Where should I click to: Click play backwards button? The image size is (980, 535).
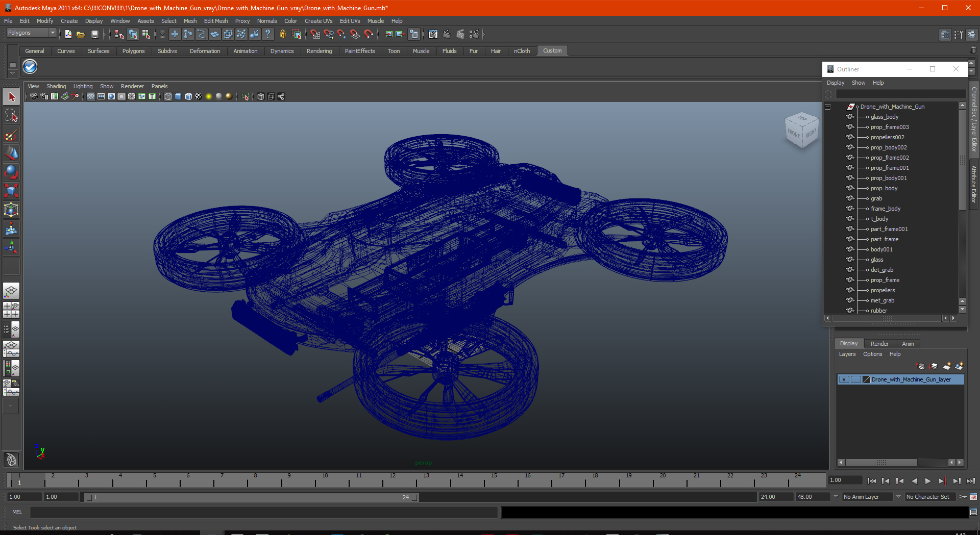tap(914, 480)
